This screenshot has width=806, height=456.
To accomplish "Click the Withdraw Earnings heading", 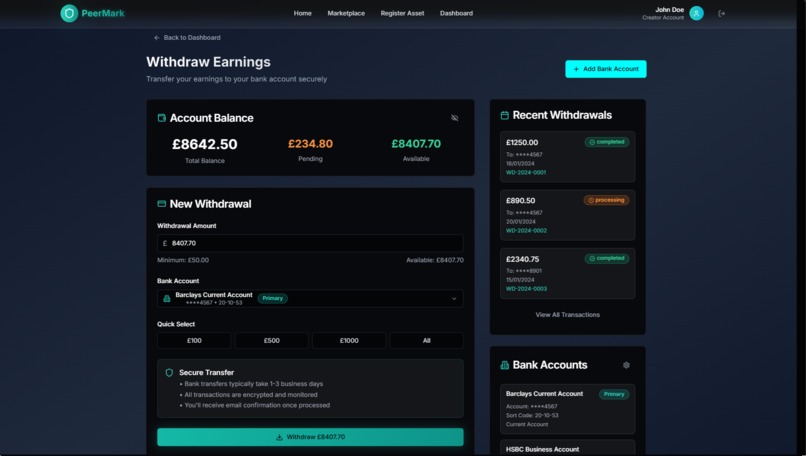I will click(208, 62).
